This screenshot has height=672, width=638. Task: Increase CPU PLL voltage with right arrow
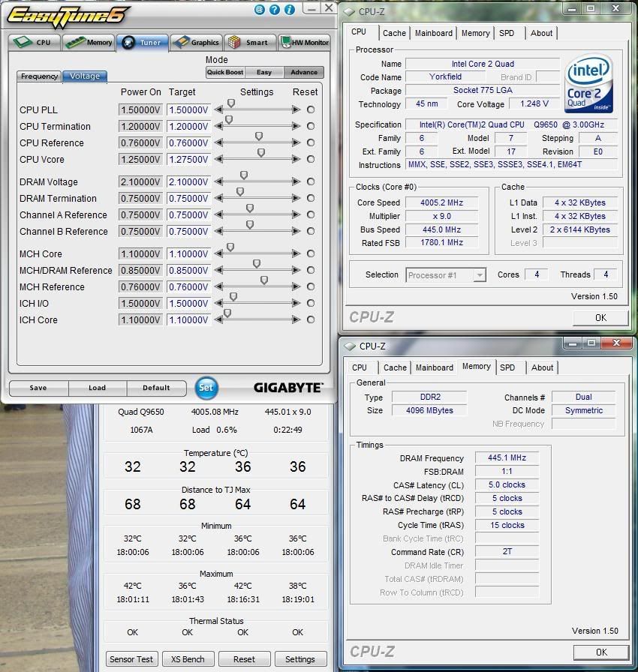[x=296, y=109]
